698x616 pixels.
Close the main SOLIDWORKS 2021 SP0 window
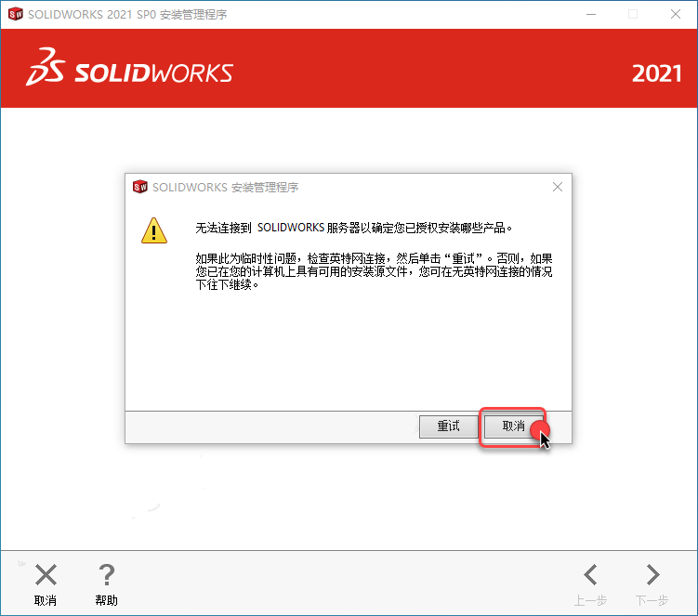click(676, 14)
